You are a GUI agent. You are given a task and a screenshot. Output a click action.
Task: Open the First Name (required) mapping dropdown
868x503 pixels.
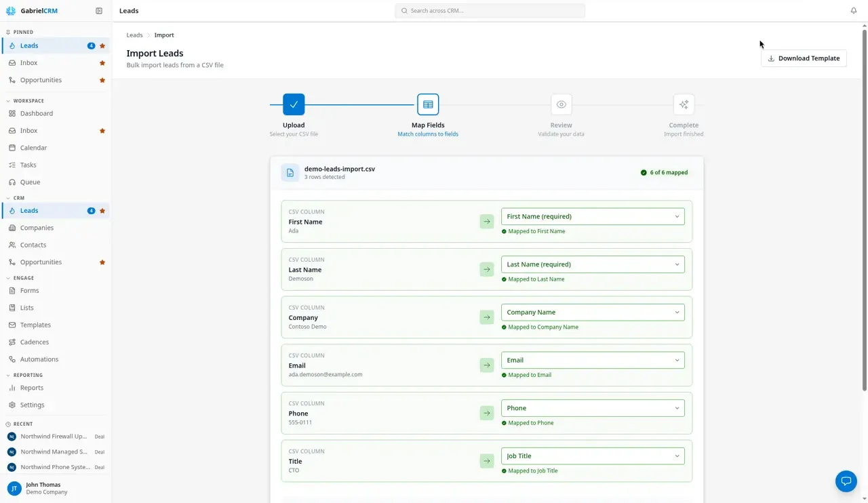(593, 216)
